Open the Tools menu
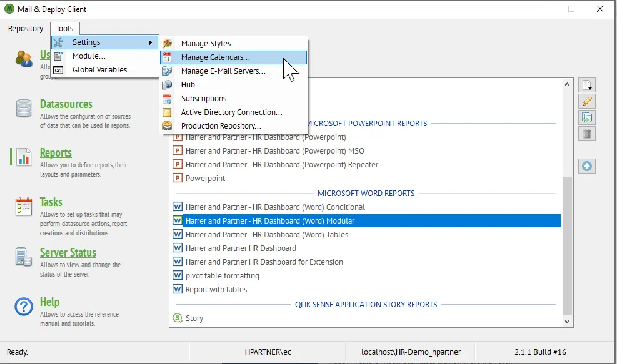The height and width of the screenshot is (364, 617). [x=64, y=29]
